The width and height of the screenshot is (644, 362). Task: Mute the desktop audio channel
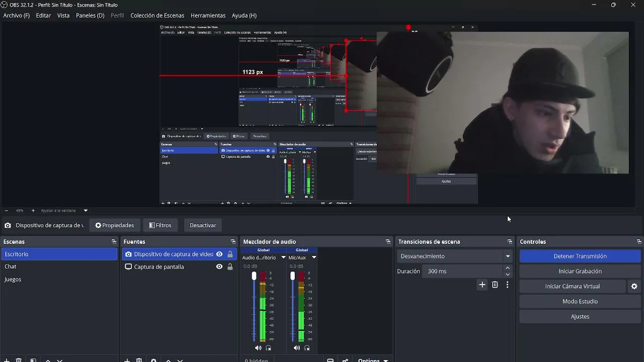pyautogui.click(x=258, y=348)
